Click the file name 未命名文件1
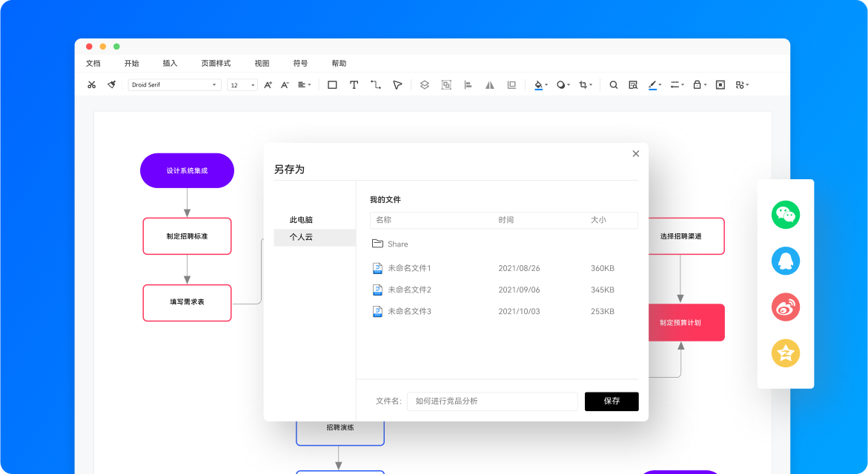 [409, 268]
